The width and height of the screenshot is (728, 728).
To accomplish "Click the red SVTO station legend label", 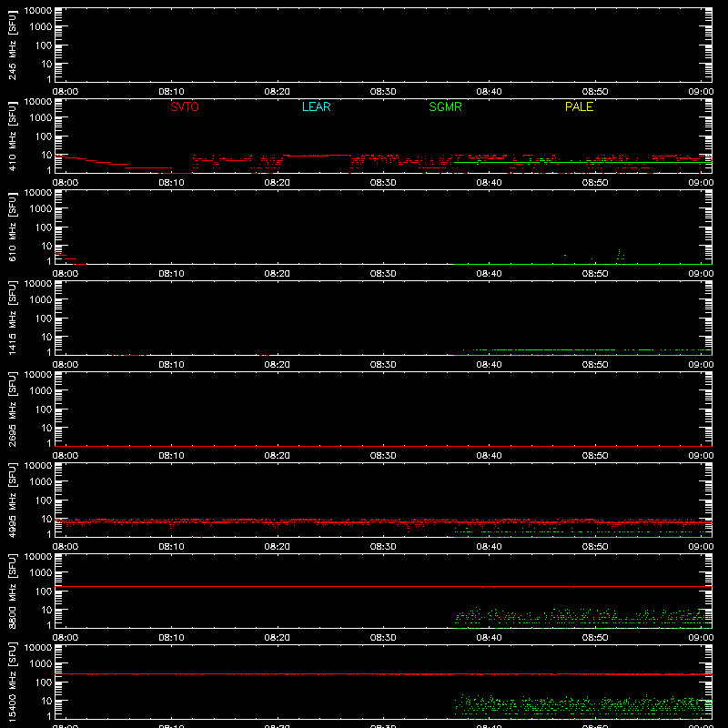I will click(x=185, y=106).
